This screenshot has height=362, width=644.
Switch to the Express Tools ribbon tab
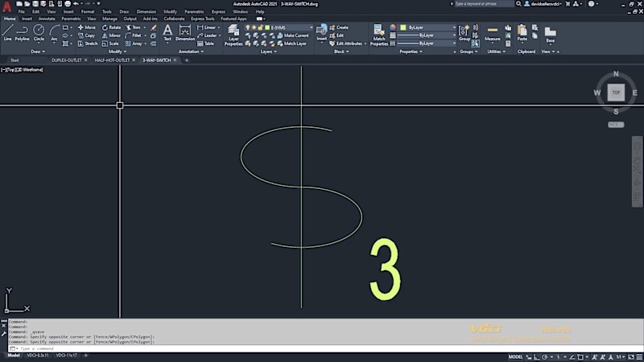tap(203, 19)
